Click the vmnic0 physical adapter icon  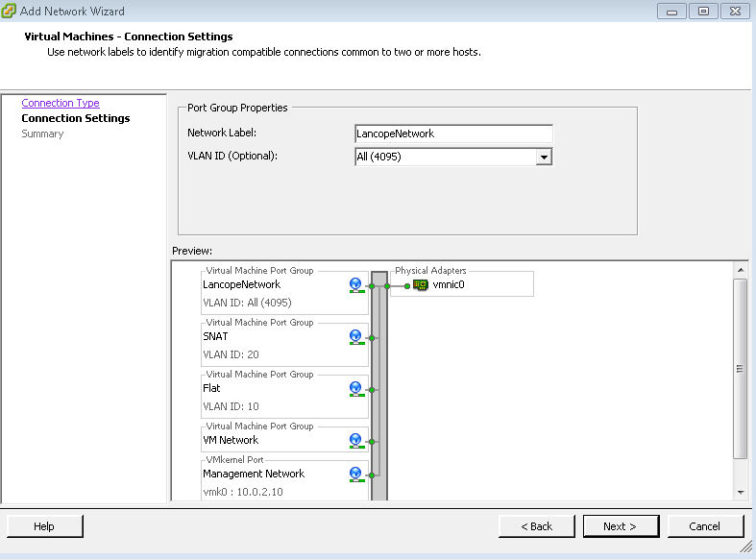click(x=421, y=285)
